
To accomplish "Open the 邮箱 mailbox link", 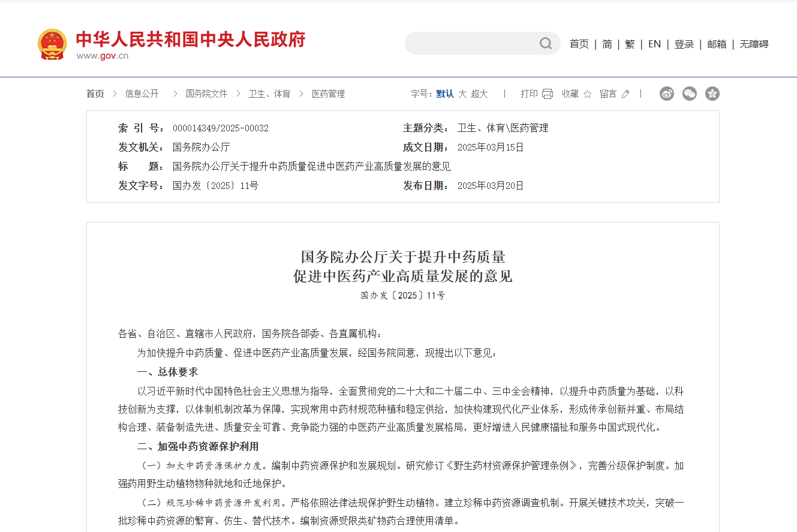I will pyautogui.click(x=717, y=44).
